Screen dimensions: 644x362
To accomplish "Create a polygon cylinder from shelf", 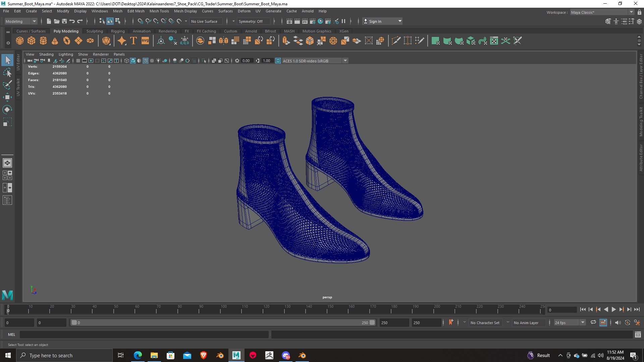I will click(x=43, y=41).
